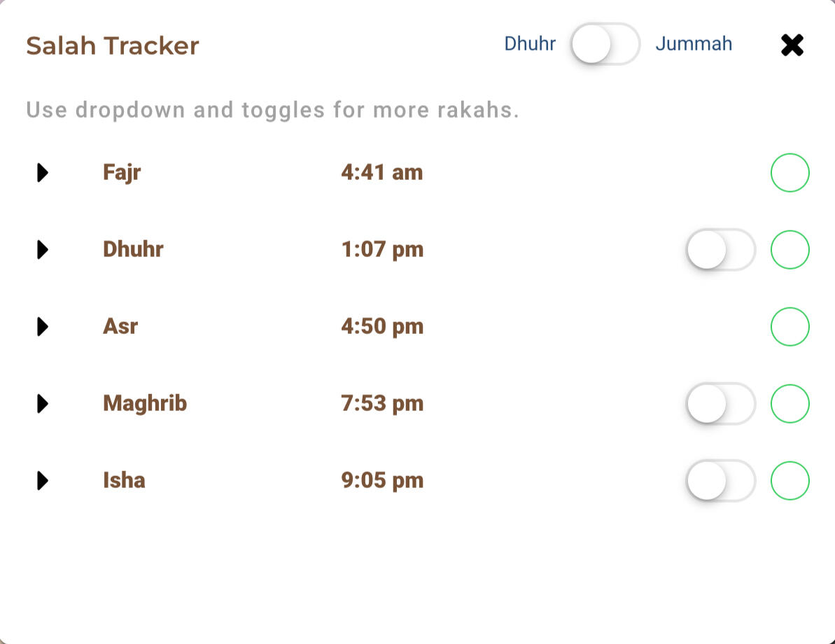Viewport: 835px width, 644px height.
Task: Mark Fajr prayer as completed
Action: 790,173
